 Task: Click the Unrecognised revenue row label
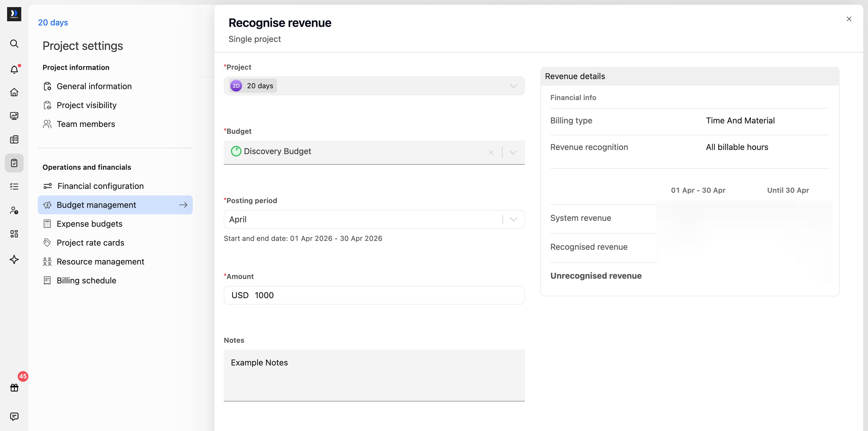[596, 276]
